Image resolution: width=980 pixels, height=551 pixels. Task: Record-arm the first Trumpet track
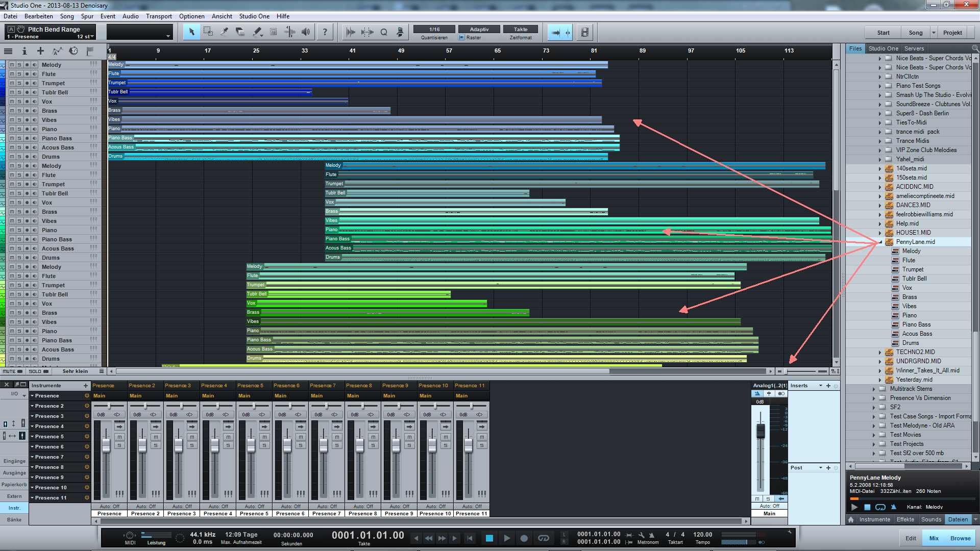(x=27, y=83)
